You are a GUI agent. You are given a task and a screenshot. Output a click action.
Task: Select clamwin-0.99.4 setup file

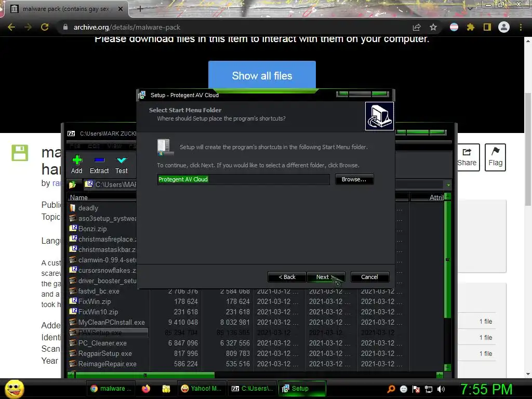pyautogui.click(x=102, y=260)
